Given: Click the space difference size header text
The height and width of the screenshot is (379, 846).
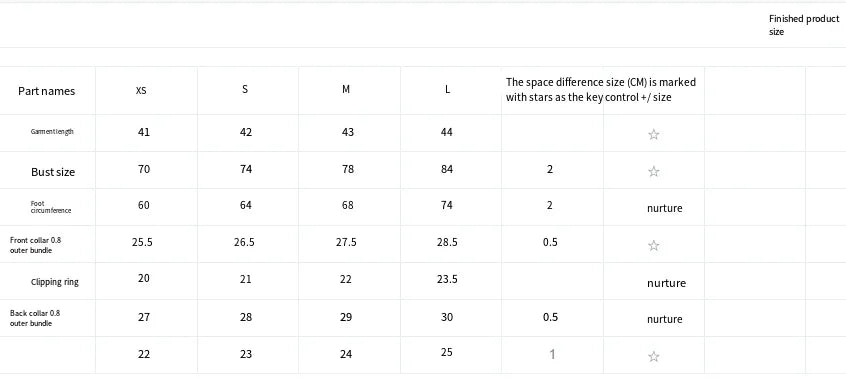Looking at the screenshot, I should click(601, 90).
